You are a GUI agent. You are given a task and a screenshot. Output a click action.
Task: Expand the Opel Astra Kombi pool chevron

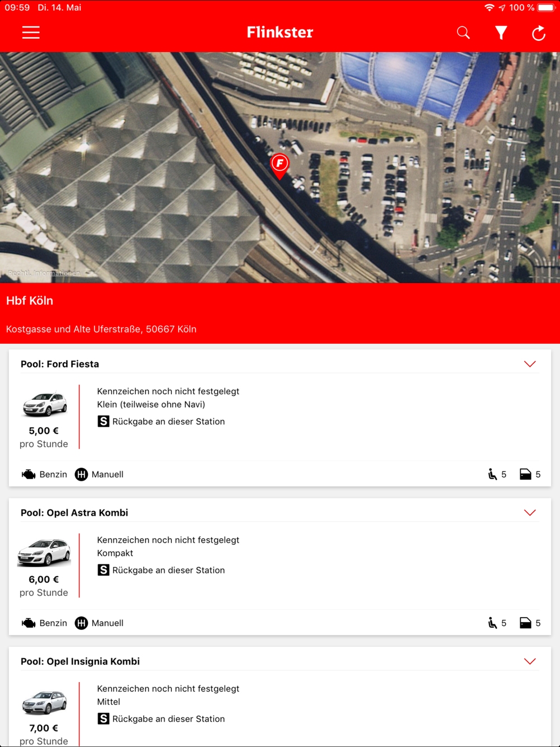[x=530, y=512]
